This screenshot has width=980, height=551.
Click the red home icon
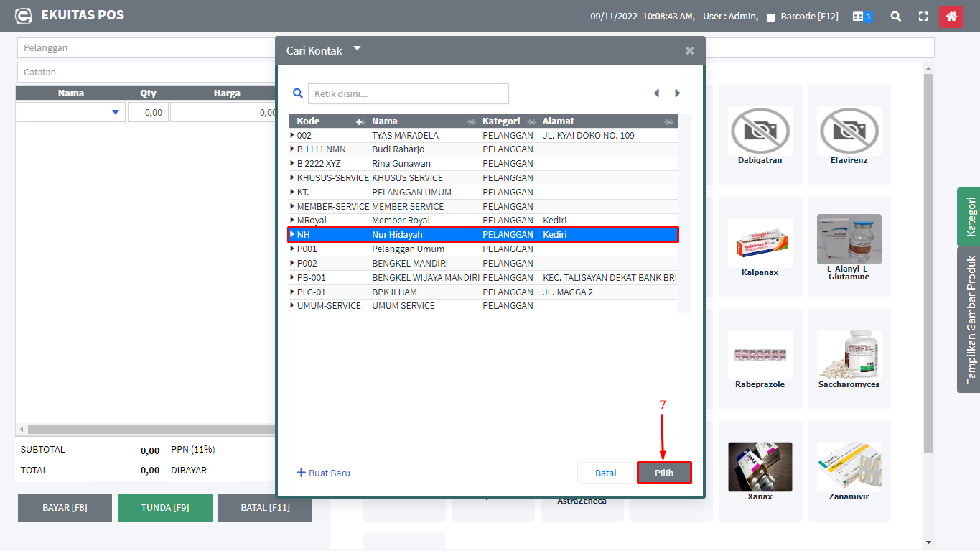(x=951, y=17)
